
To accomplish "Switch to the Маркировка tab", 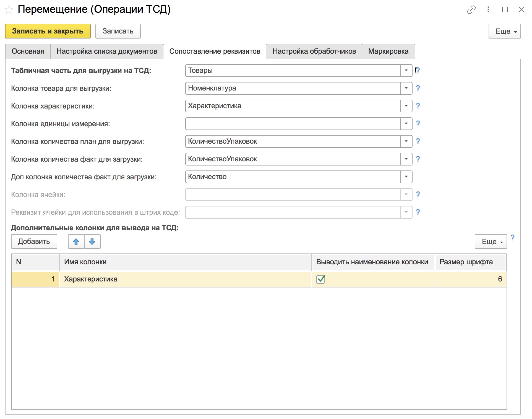I will click(x=388, y=51).
